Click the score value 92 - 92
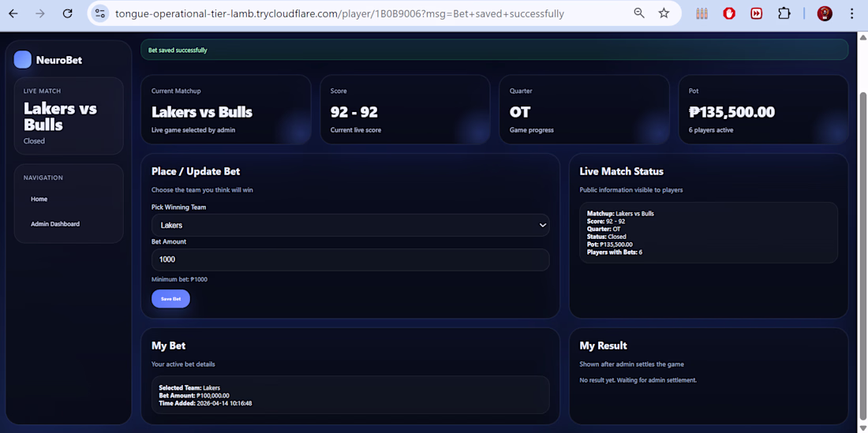Viewport: 868px width, 433px height. point(354,112)
